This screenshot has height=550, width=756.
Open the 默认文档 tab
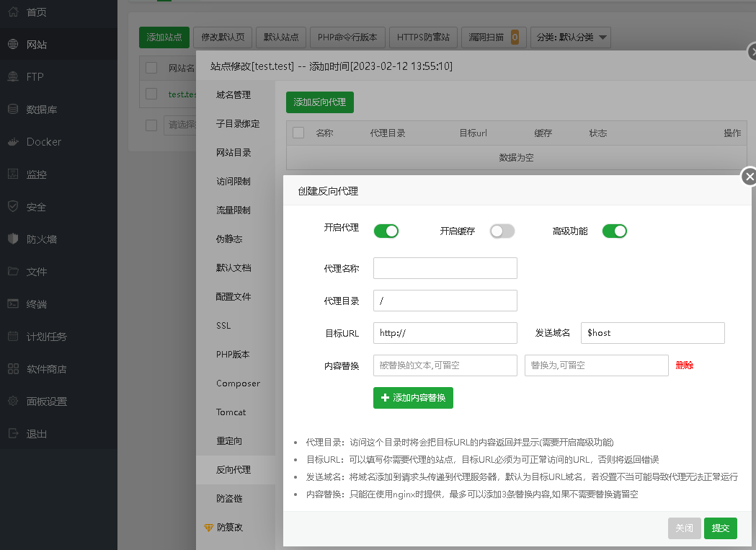tap(234, 267)
